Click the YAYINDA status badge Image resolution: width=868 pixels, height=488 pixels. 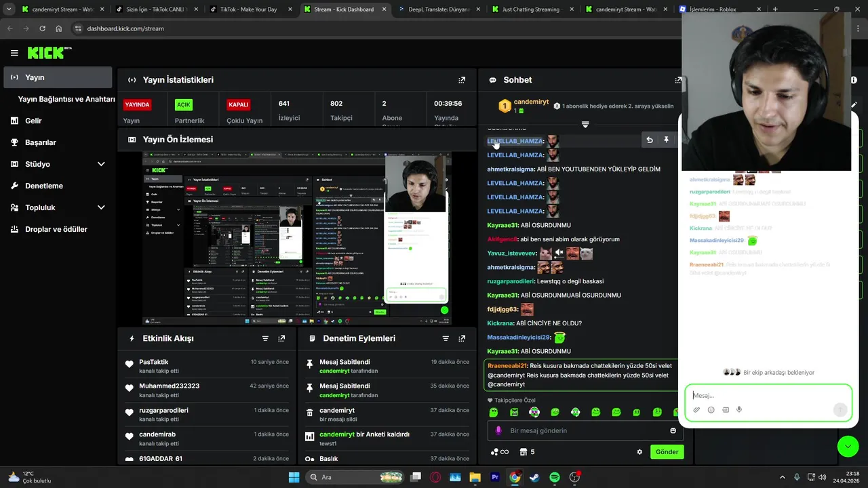(x=137, y=105)
